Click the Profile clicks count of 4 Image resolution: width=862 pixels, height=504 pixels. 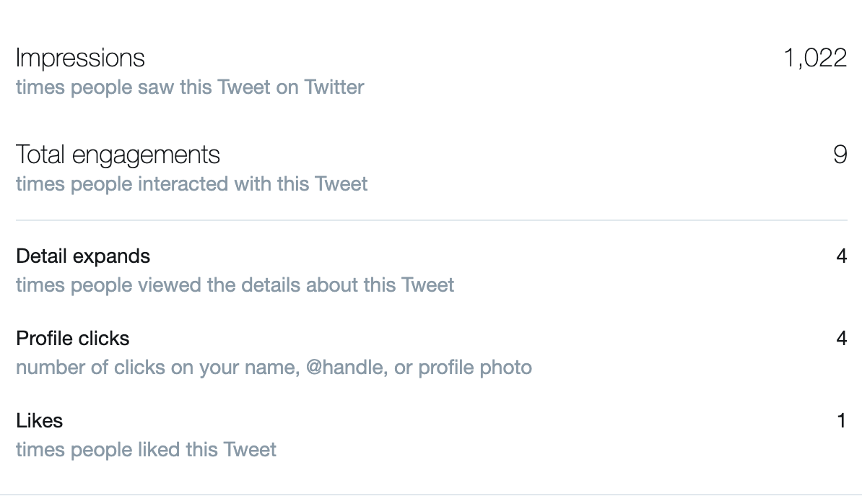[841, 339]
